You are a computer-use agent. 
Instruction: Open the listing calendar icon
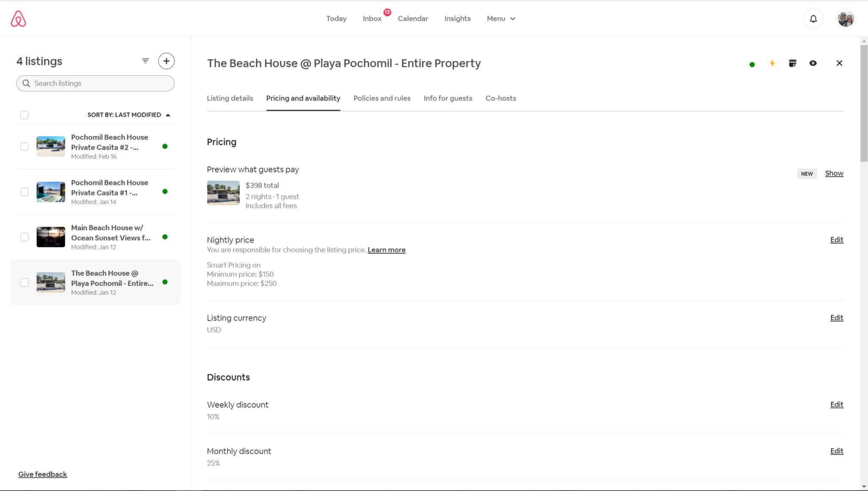tap(793, 63)
